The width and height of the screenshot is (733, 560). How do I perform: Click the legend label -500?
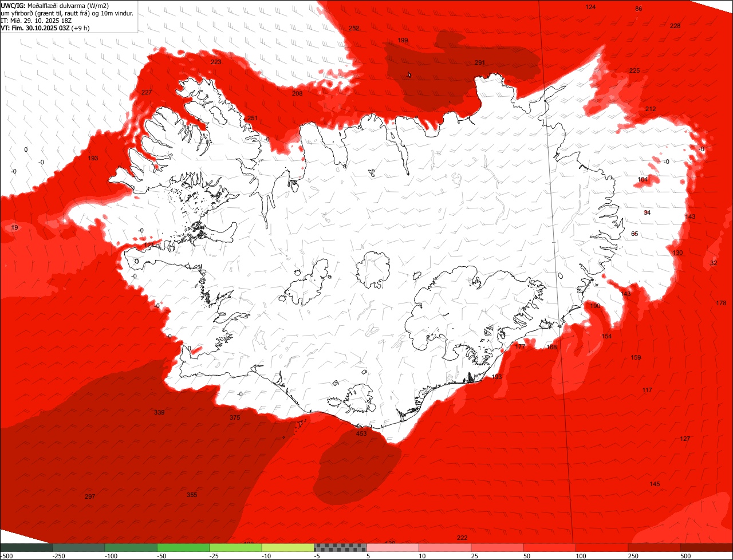pyautogui.click(x=6, y=556)
